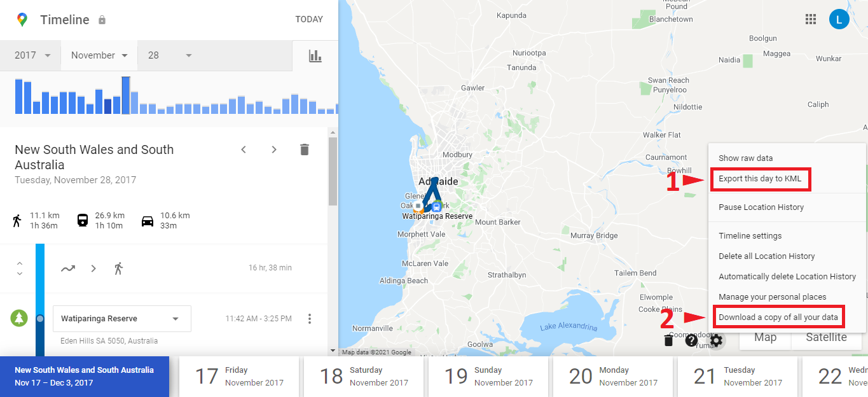Expand segment using up-down arrows toggle

tap(20, 268)
